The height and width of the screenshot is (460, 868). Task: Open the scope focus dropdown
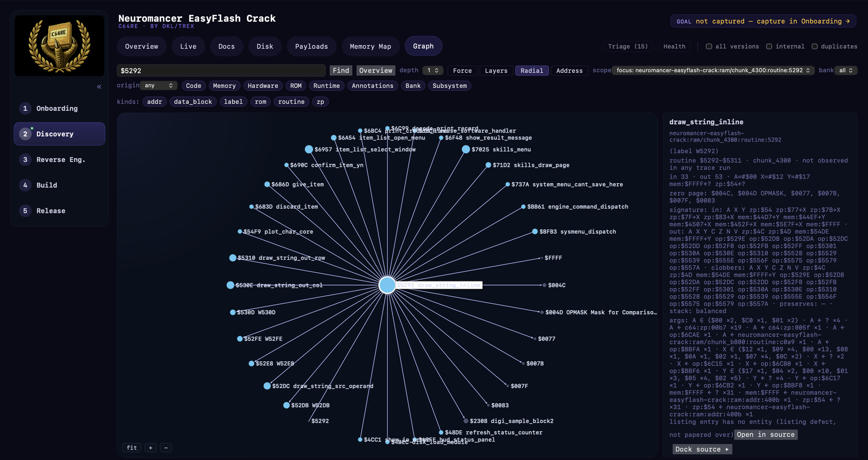(713, 71)
